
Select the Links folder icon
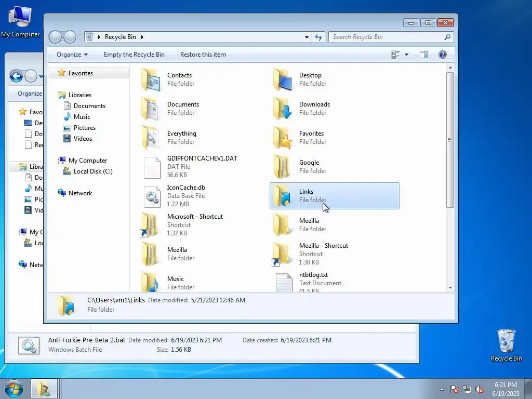coord(282,196)
